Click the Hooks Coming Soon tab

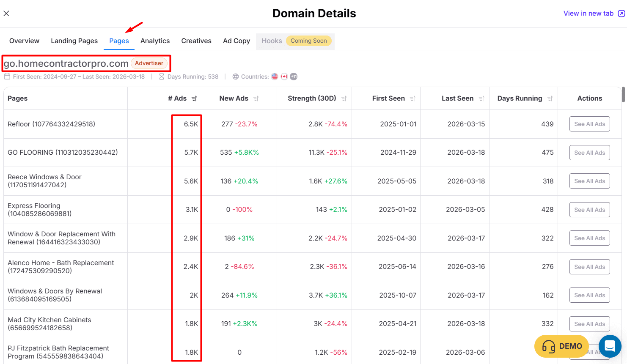[295, 41]
